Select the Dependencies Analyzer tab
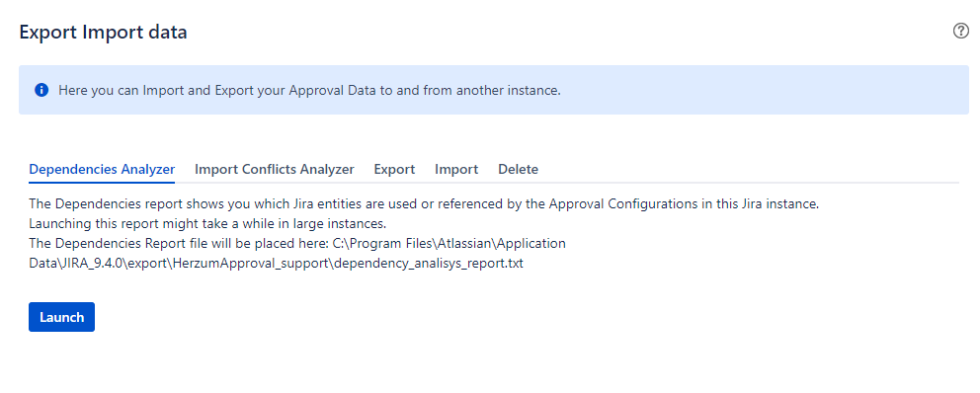 [x=102, y=169]
